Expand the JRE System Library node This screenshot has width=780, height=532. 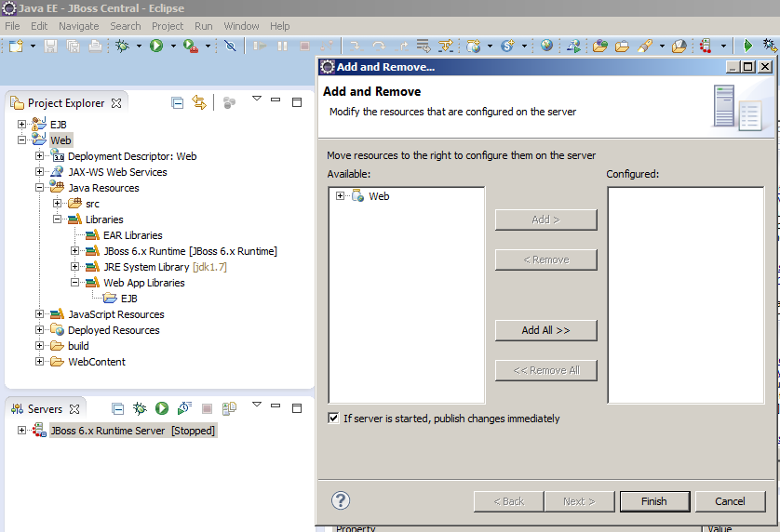[x=74, y=267]
